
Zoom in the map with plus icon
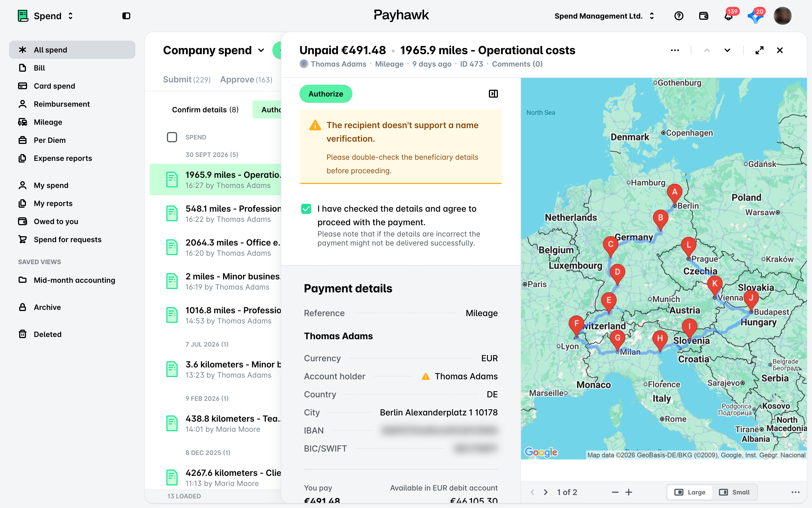(629, 492)
